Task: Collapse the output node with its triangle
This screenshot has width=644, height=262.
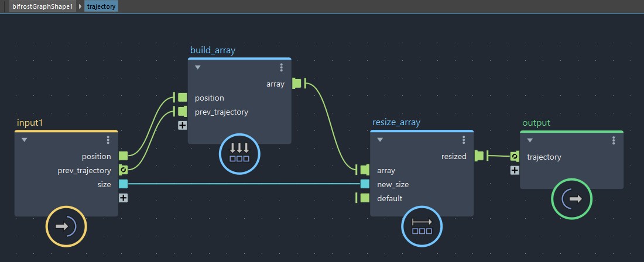Action: point(530,140)
